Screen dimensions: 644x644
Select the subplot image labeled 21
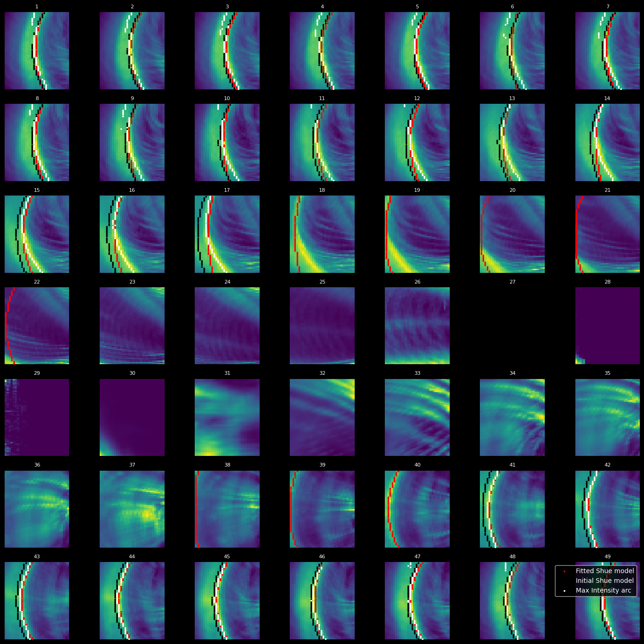(608, 234)
